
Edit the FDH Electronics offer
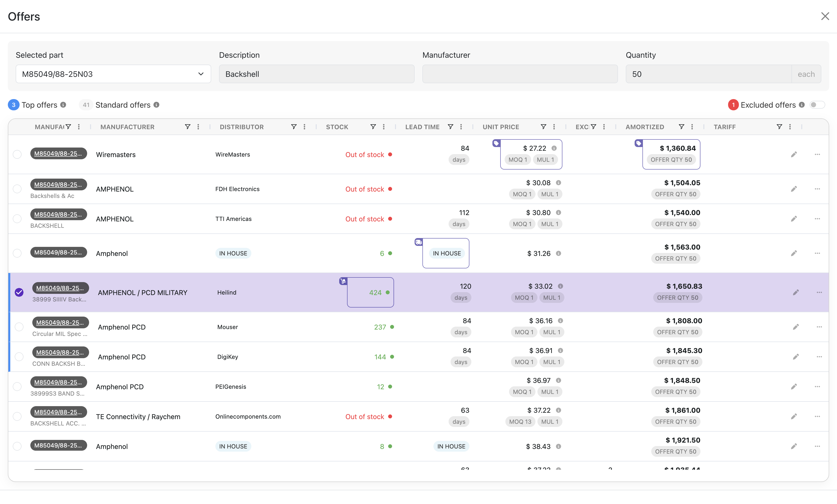pos(794,189)
